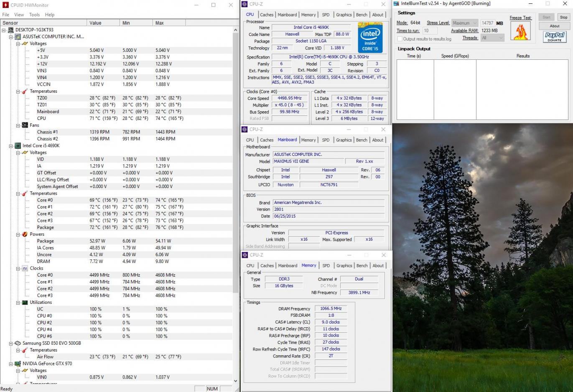Click the PayPal Donate button
This screenshot has height=392, width=573.
click(x=555, y=37)
